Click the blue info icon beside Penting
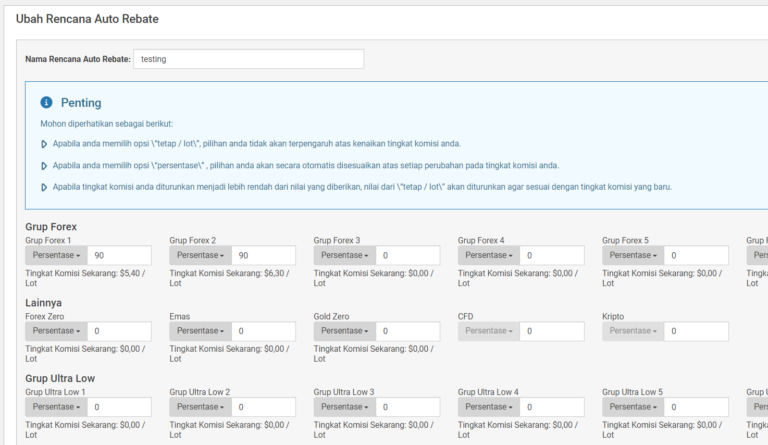768x445 pixels. click(46, 103)
